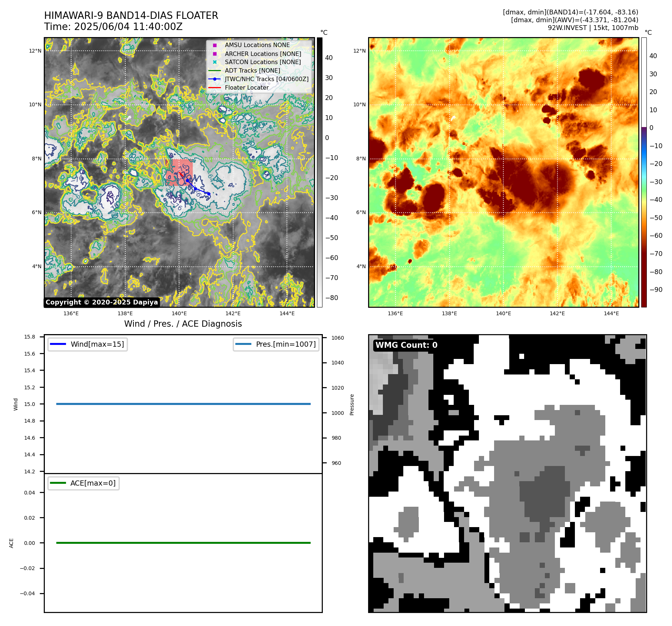
Task: Click the ACE axis label
Action: [x=11, y=543]
